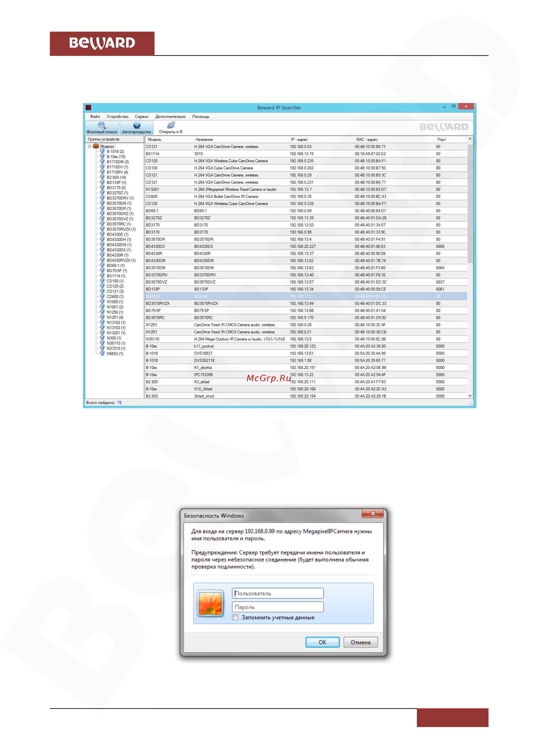Click the found devices count 76
Screen dimensions: 535x756
tap(119, 403)
